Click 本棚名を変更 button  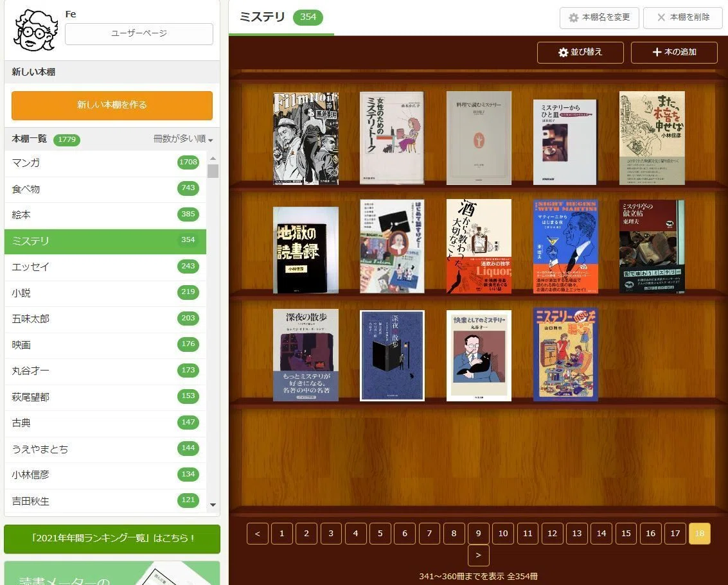point(599,17)
